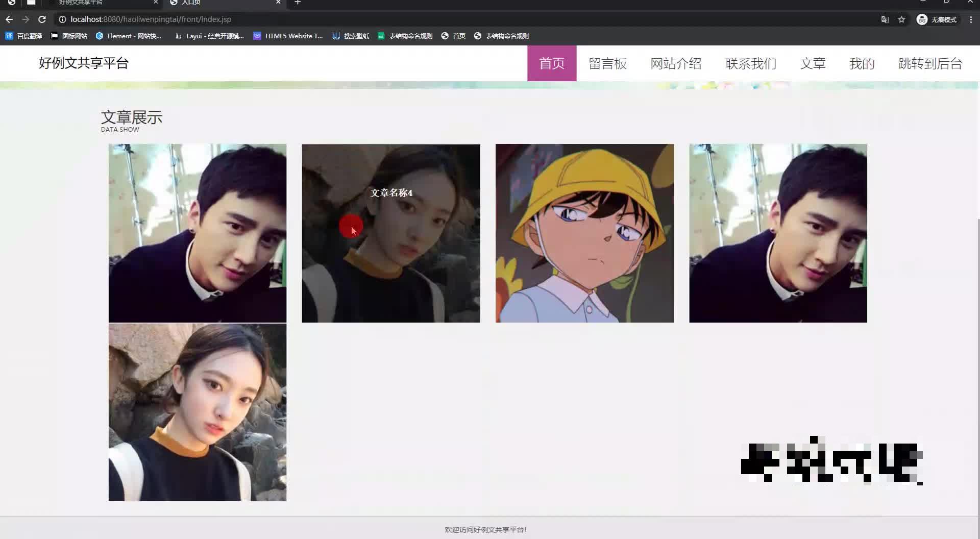Click the browser forward arrow
Image resolution: width=980 pixels, height=539 pixels.
26,19
